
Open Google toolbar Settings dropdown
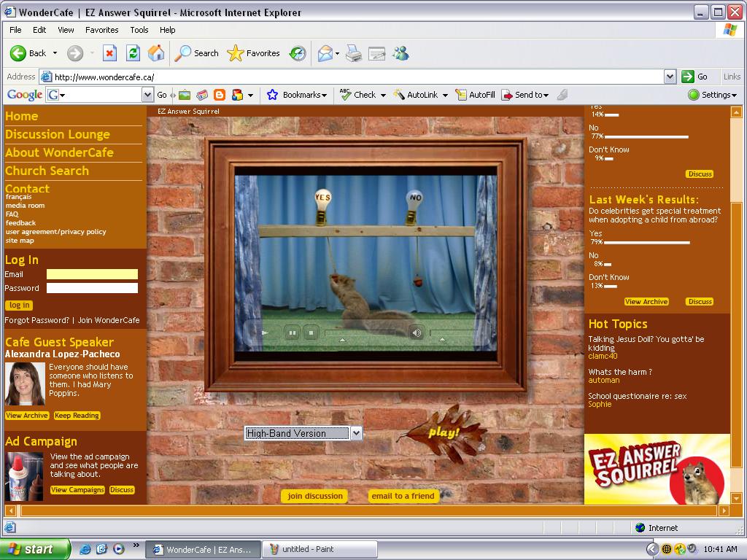click(x=713, y=95)
